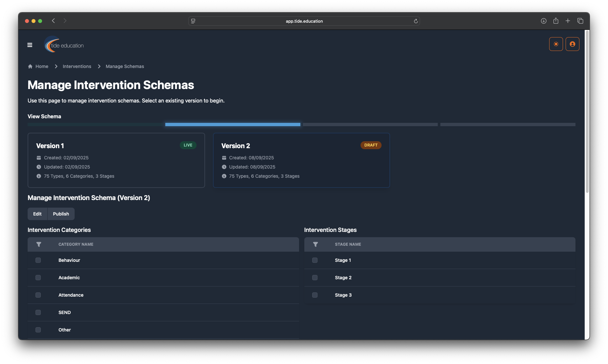Toggle light theme with sun icon
Viewport: 608px width, 364px height.
click(x=556, y=44)
